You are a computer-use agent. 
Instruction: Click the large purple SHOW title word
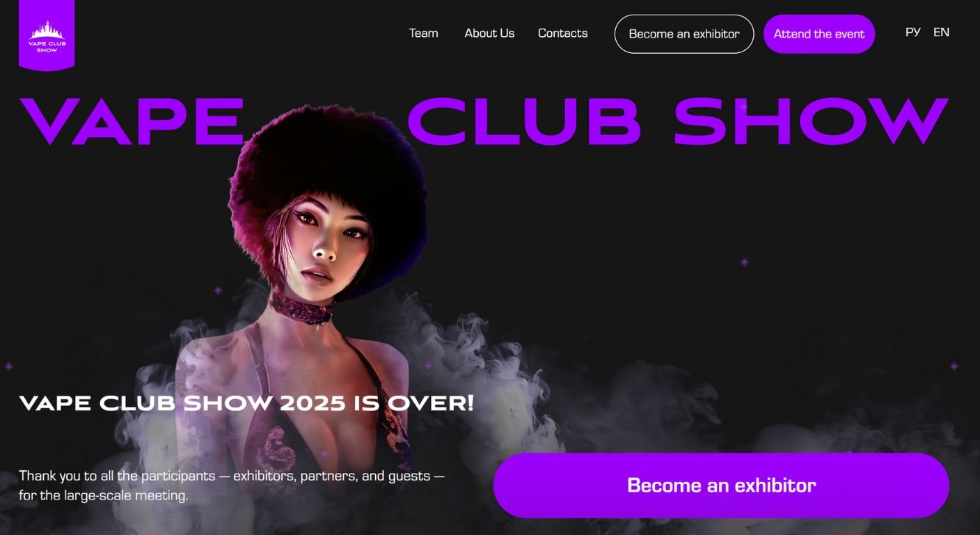pos(812,121)
